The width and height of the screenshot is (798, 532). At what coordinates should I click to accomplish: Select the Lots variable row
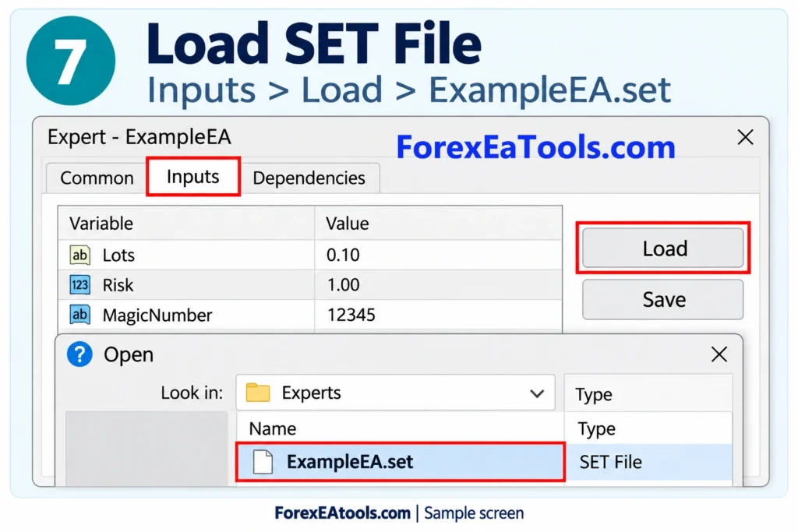[310, 255]
